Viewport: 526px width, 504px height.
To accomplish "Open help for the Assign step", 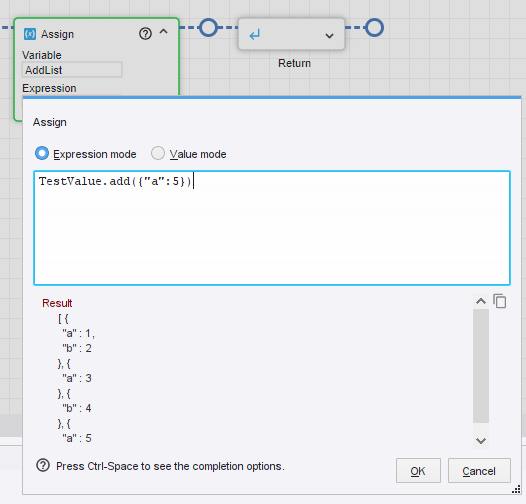I will coord(145,34).
